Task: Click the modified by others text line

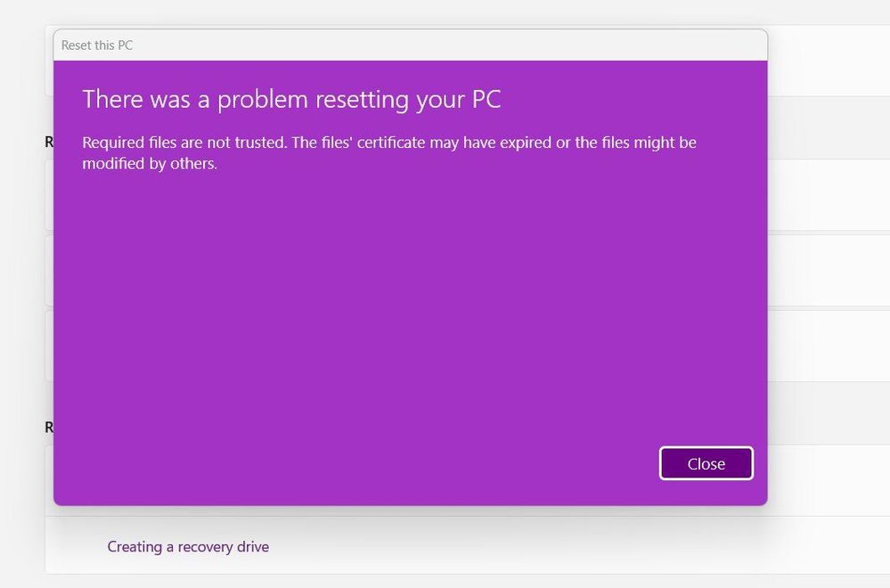Action: point(150,163)
